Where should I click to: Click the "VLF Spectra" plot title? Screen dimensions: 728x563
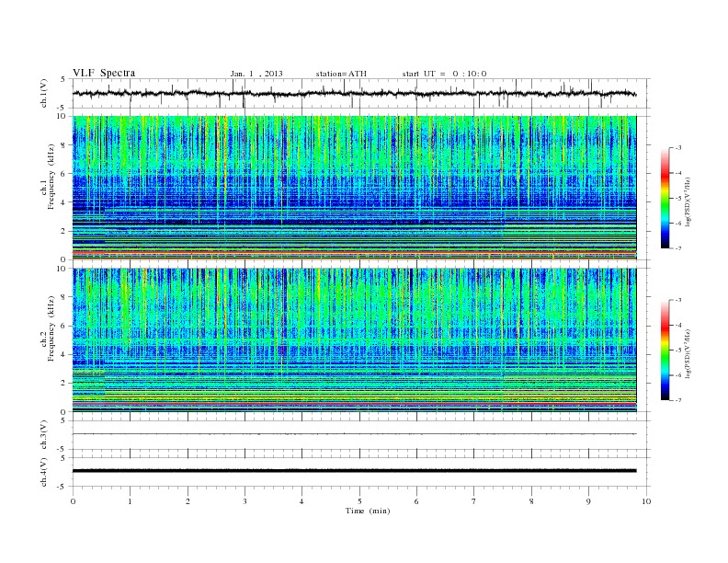coord(104,73)
